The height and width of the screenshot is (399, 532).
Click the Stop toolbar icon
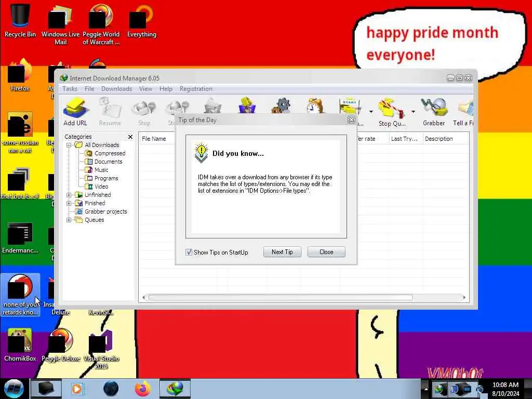pyautogui.click(x=144, y=112)
